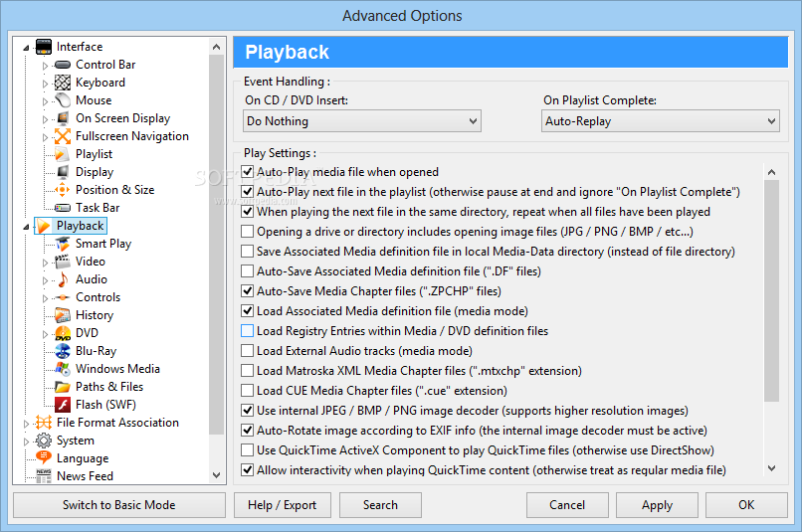The height and width of the screenshot is (532, 802).
Task: Uncheck Auto-Play media file when opened
Action: click(247, 172)
